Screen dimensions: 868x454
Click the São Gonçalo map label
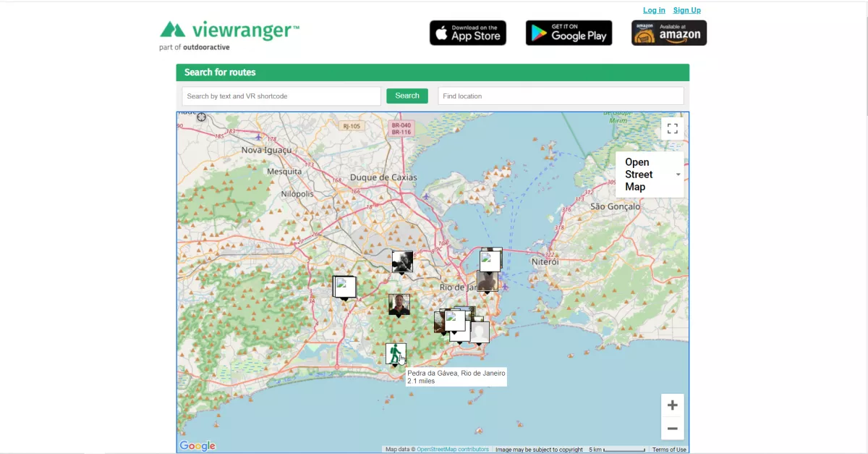616,206
